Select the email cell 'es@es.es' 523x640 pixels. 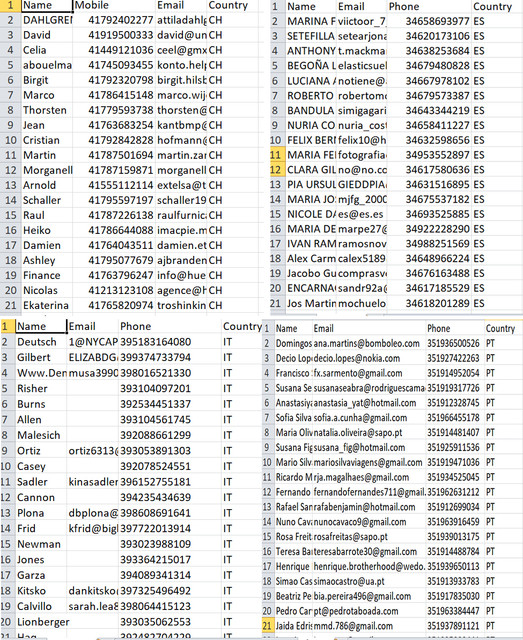(x=362, y=214)
